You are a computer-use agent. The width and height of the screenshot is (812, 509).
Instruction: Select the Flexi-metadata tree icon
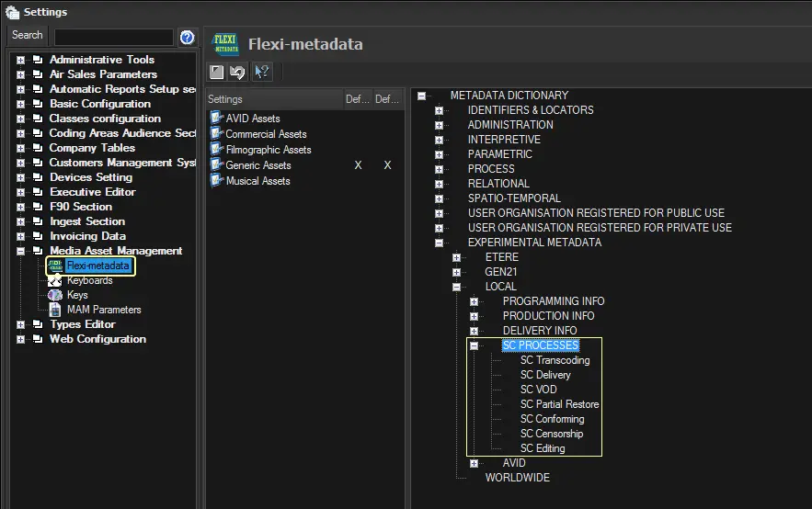click(x=55, y=266)
